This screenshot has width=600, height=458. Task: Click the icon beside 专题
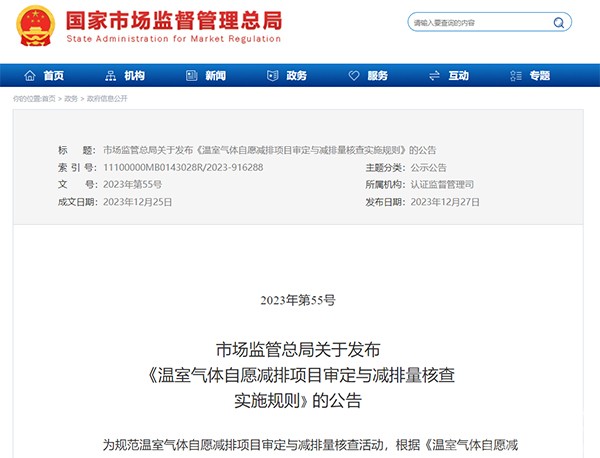pos(516,76)
